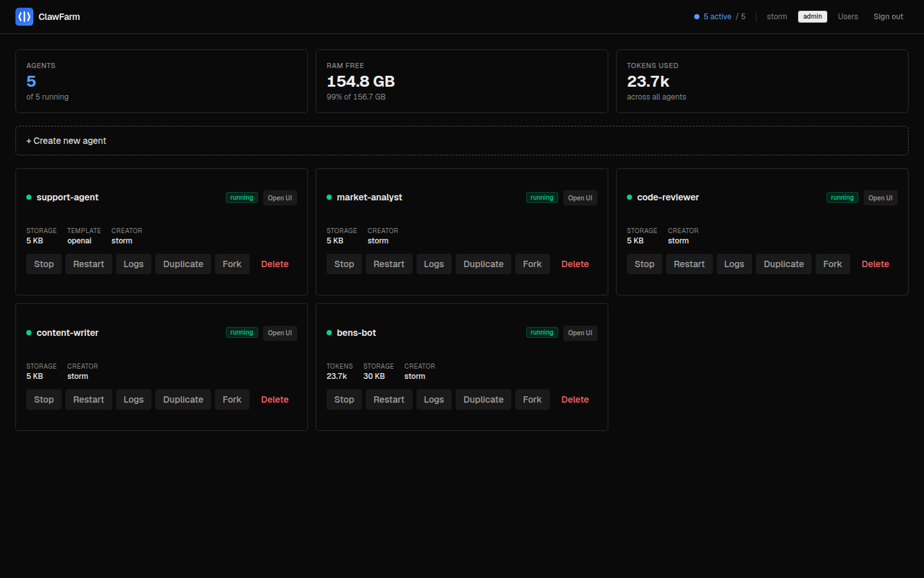Click the active agents indicator dot in header
The image size is (924, 578).
[697, 16]
